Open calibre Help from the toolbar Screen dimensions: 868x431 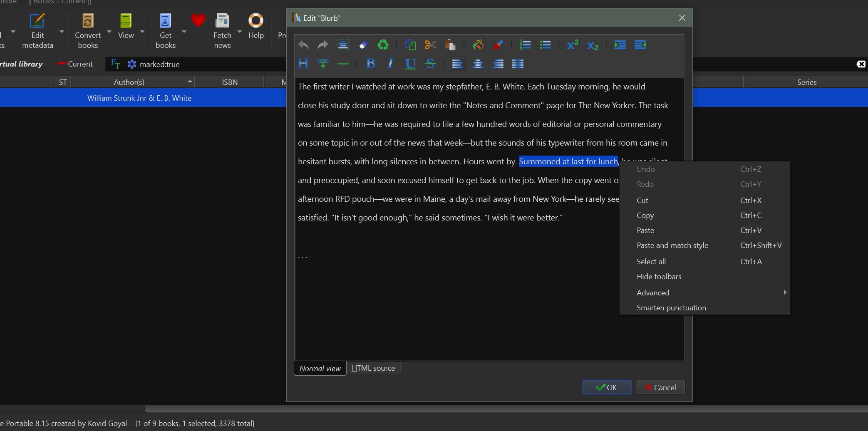point(256,27)
